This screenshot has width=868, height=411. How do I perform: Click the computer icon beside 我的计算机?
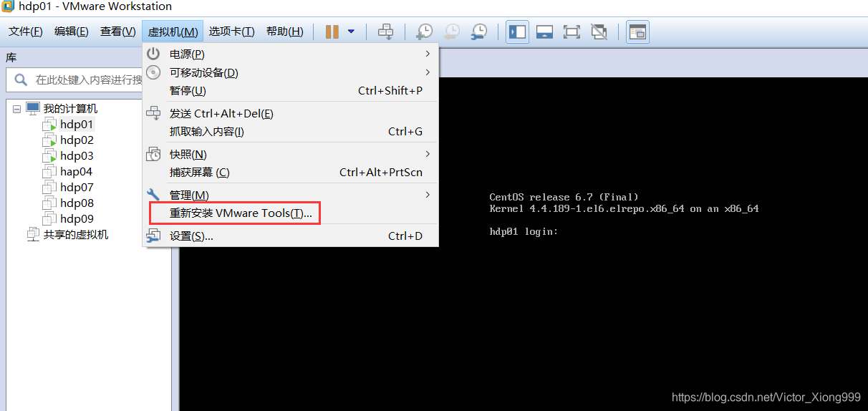(x=33, y=108)
